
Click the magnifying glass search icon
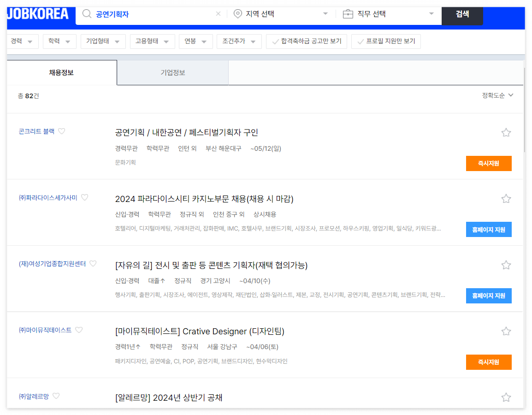(86, 14)
